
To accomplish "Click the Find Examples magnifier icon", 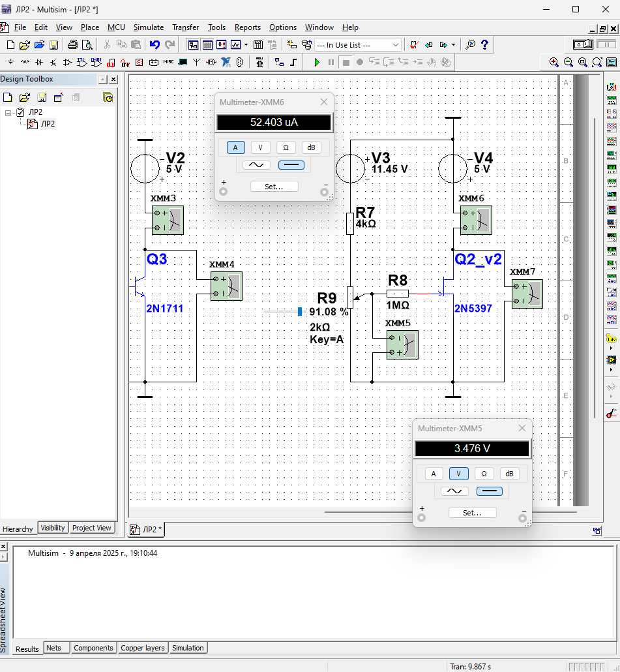I will click(x=470, y=44).
